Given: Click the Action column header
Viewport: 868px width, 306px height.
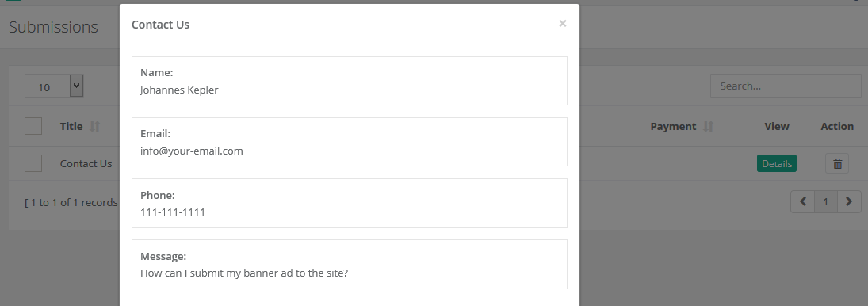Looking at the screenshot, I should tap(837, 126).
